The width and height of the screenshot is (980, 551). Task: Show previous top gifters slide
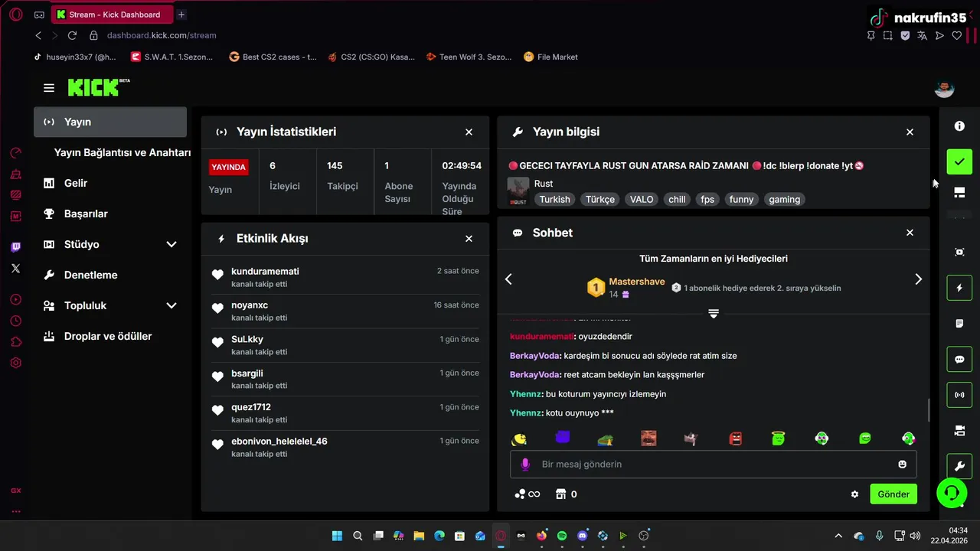(x=508, y=279)
